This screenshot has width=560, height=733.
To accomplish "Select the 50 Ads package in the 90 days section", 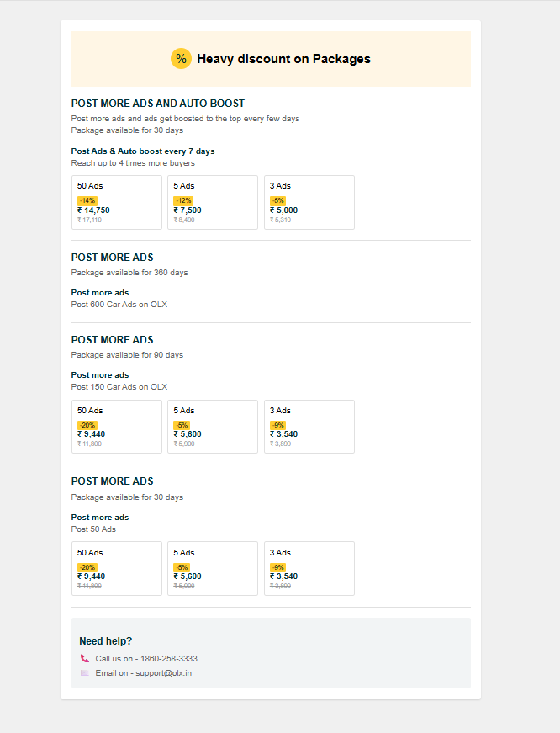I will pyautogui.click(x=117, y=427).
